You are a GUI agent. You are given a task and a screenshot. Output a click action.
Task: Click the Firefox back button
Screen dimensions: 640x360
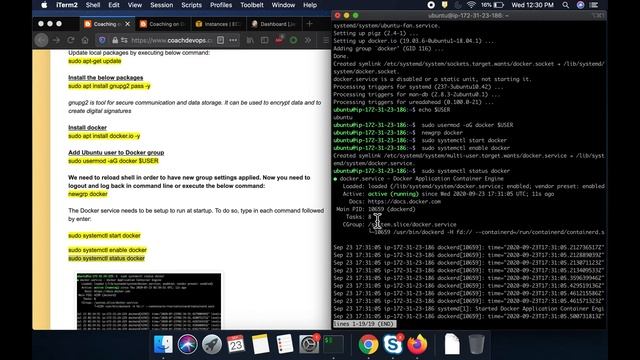[41, 40]
